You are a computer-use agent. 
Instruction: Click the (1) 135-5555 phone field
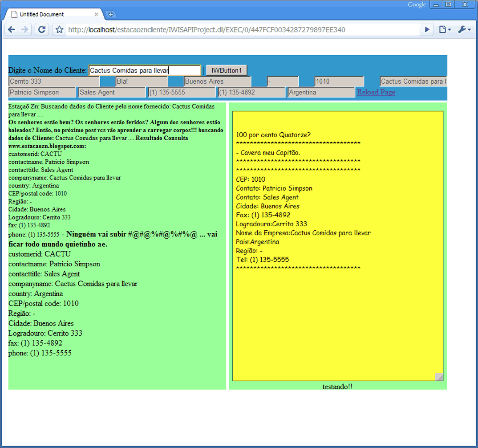182,92
